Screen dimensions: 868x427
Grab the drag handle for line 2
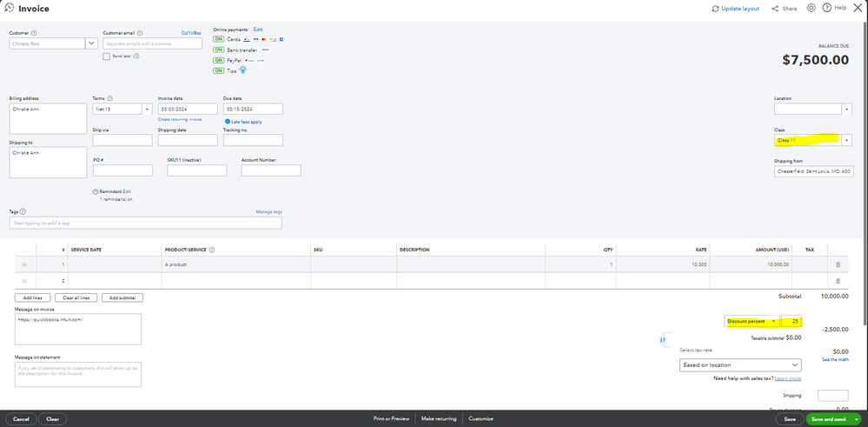[x=24, y=281]
